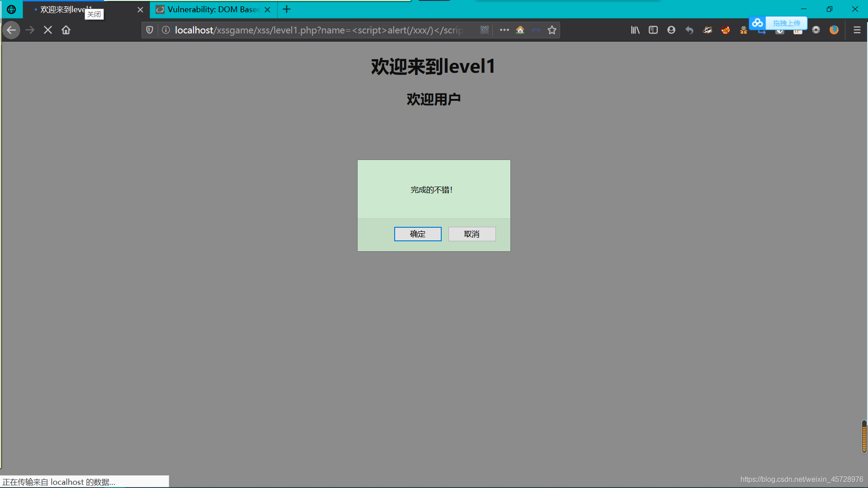Close the 欢迎来到level1 tab
The width and height of the screenshot is (868, 488).
point(140,9)
